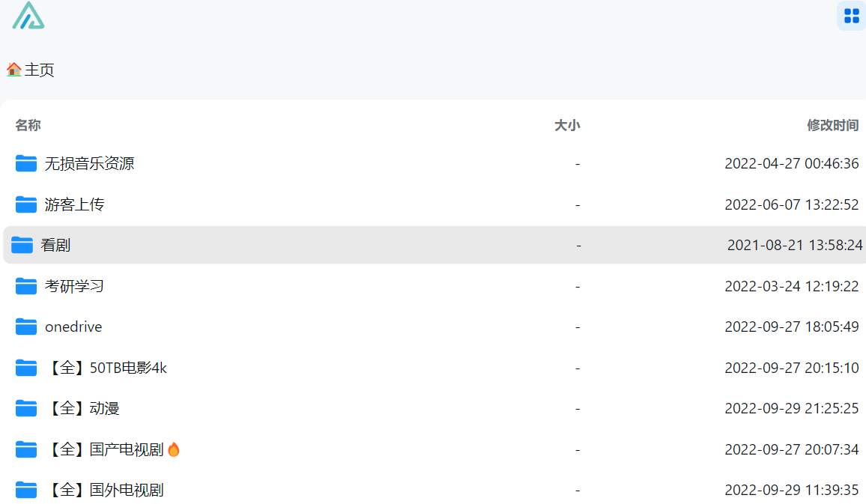
Task: Click fire icon after 【全】国产电视剧
Action: pos(174,449)
